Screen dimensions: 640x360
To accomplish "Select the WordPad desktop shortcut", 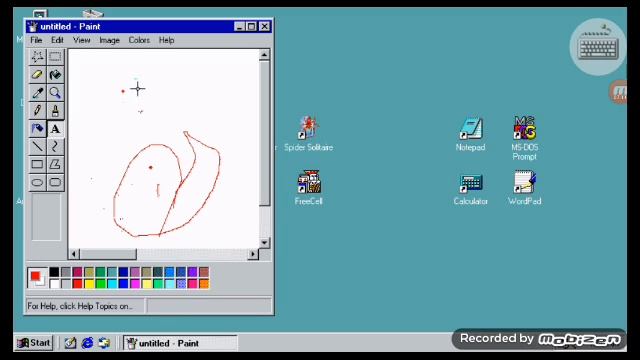I will tap(524, 188).
